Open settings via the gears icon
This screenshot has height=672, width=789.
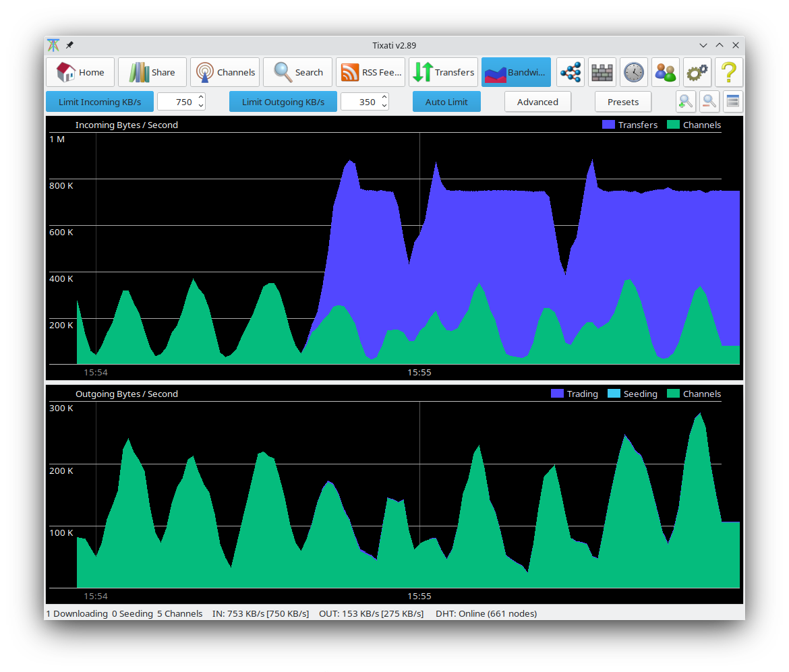coord(697,72)
